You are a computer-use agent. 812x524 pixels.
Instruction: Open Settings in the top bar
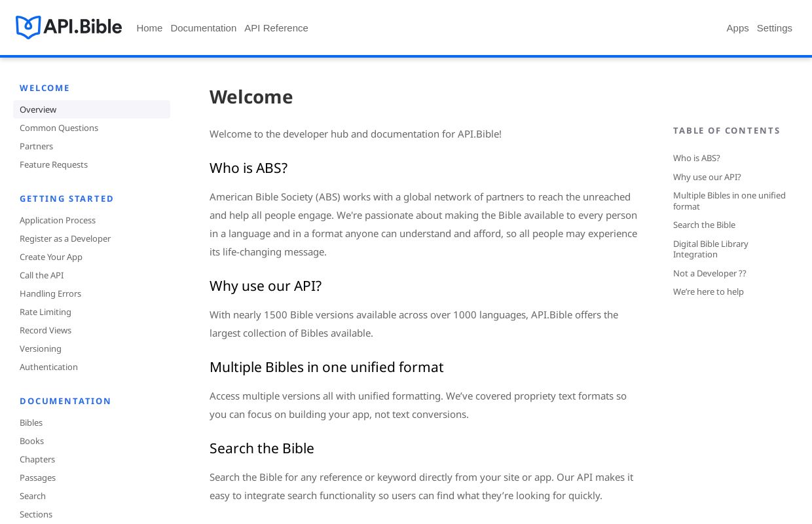tap(775, 28)
